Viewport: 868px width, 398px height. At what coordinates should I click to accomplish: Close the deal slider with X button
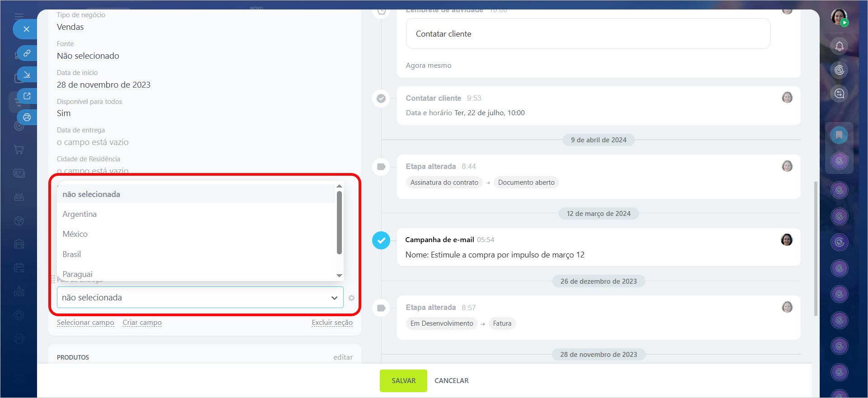pyautogui.click(x=26, y=29)
